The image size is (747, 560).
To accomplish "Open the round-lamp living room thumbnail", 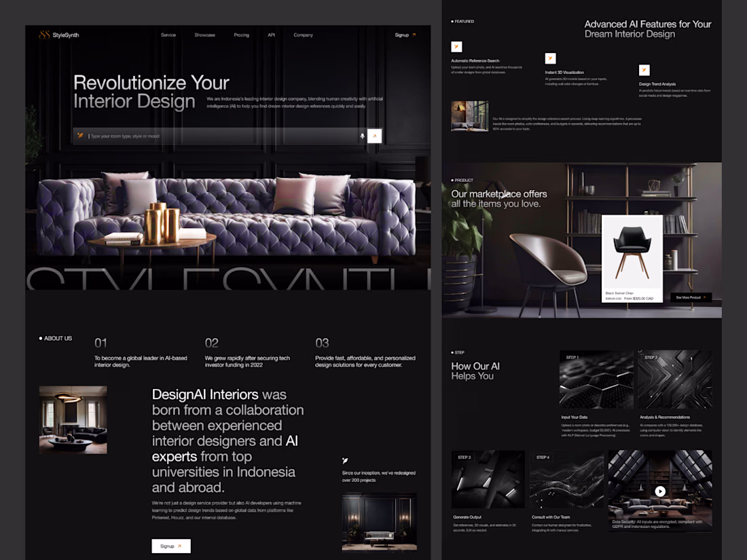I will tap(73, 419).
